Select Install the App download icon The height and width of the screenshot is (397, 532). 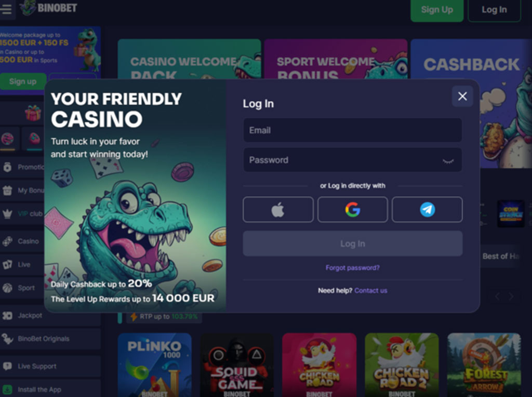(x=7, y=390)
